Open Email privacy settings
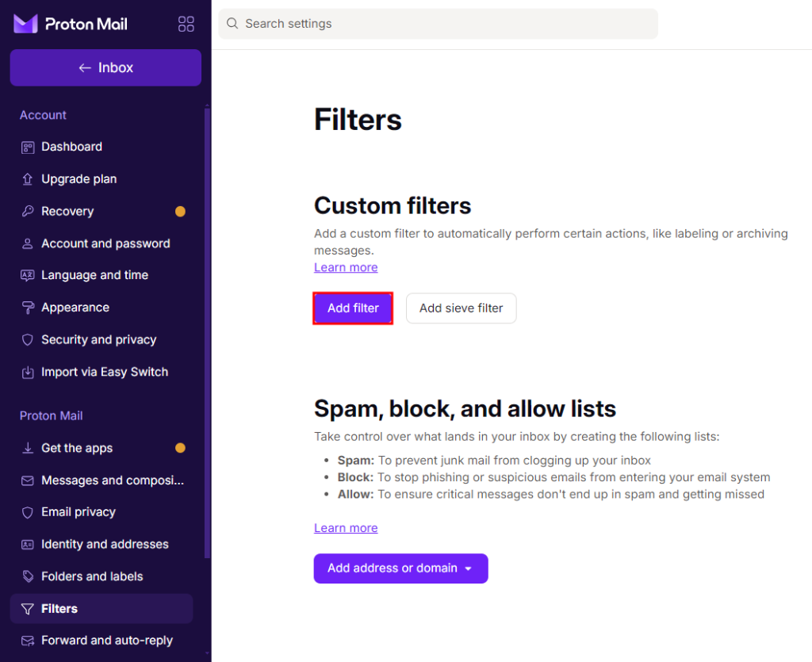Image resolution: width=812 pixels, height=662 pixels. coord(77,512)
